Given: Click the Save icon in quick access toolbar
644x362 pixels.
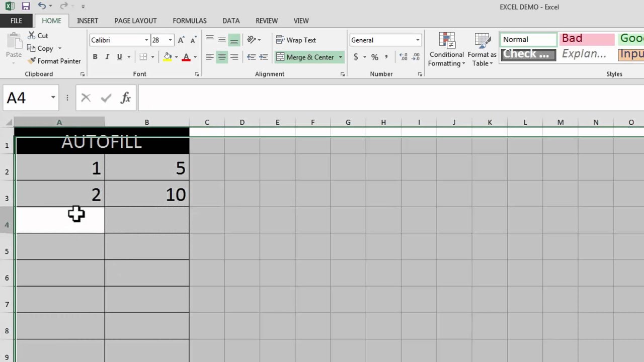Looking at the screenshot, I should click(x=26, y=7).
